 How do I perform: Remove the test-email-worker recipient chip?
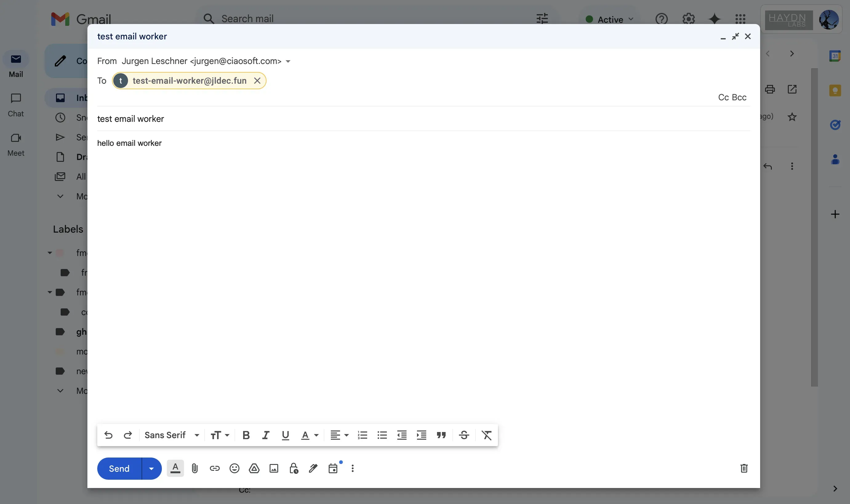click(257, 81)
